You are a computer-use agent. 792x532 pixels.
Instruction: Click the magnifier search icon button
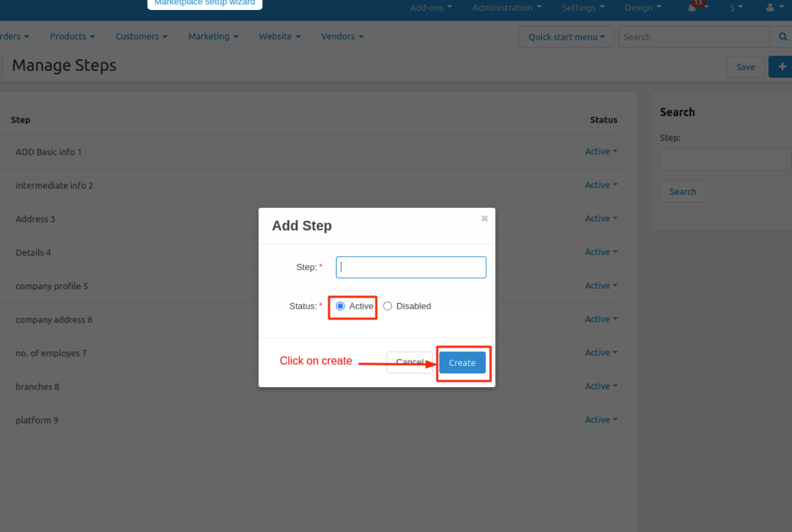coord(781,37)
